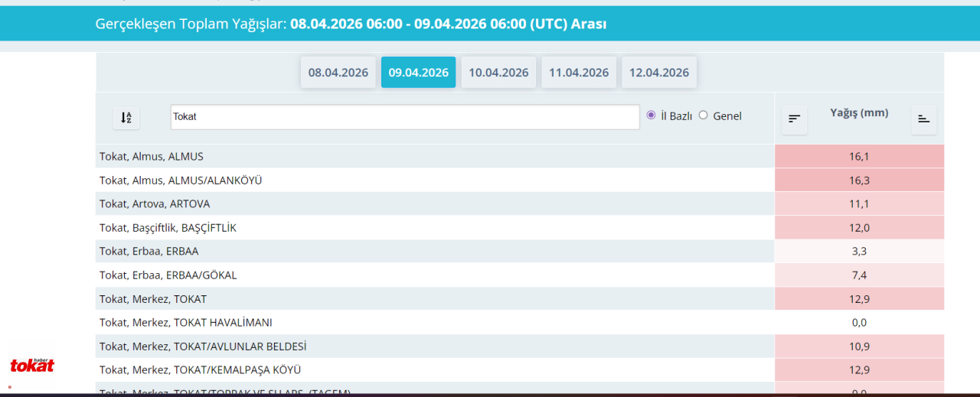
Task: Switch to the 08.04.2026 date tab
Action: point(338,73)
